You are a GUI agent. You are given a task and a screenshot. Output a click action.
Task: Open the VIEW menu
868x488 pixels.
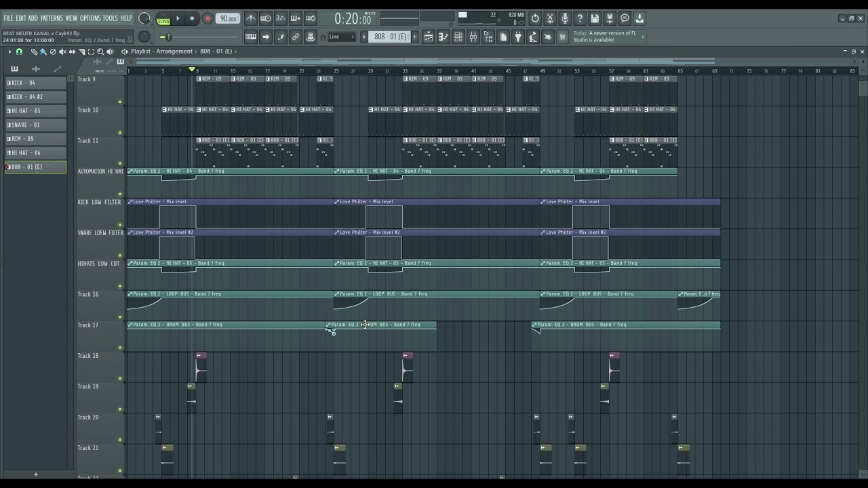point(71,18)
